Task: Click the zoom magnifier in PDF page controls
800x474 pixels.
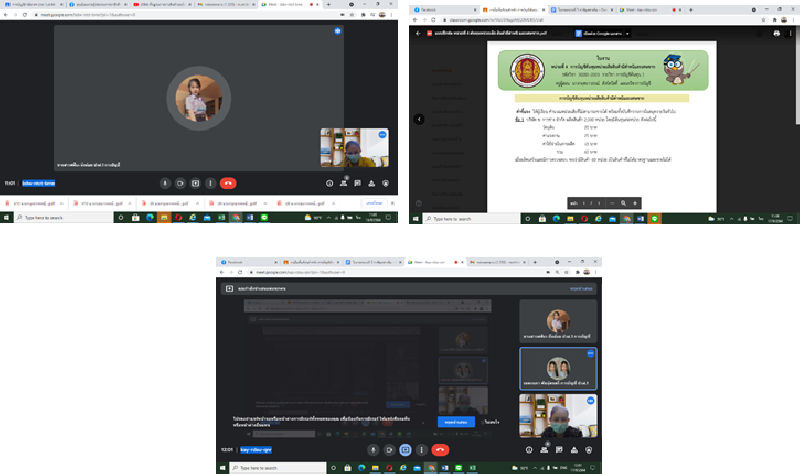Action: click(x=623, y=202)
